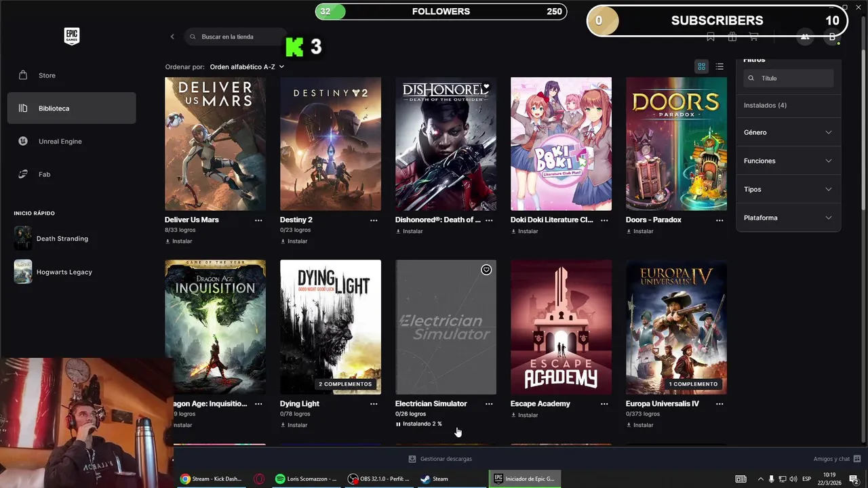Open options menu for Escape Academy
Image resolution: width=868 pixels, height=488 pixels.
point(604,404)
